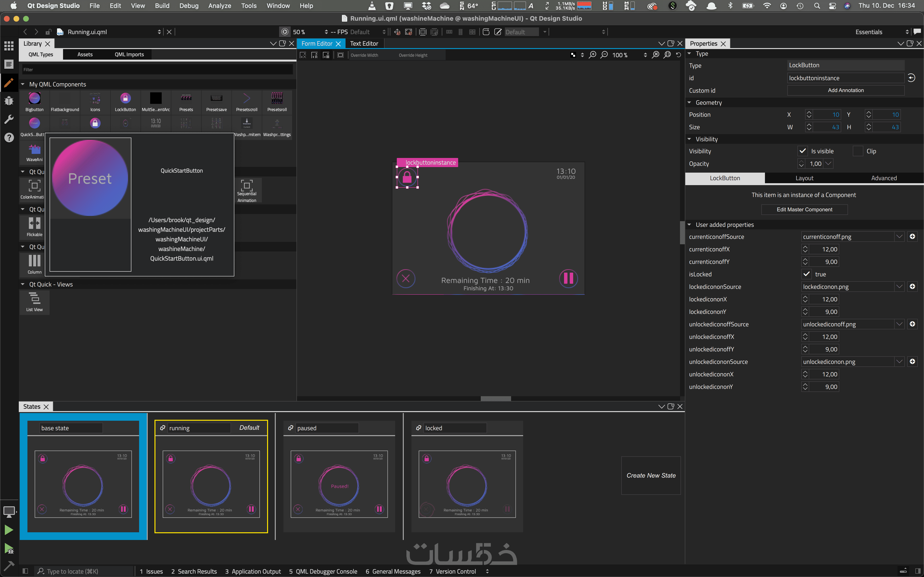
Task: Open the Debug mode bug icon
Action: click(x=9, y=101)
